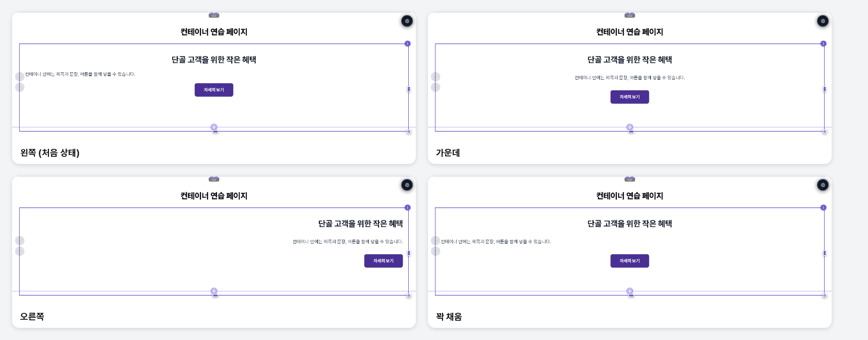868x340 pixels.
Task: Click right-edge width handle in 가운데 panel
Action: [825, 89]
